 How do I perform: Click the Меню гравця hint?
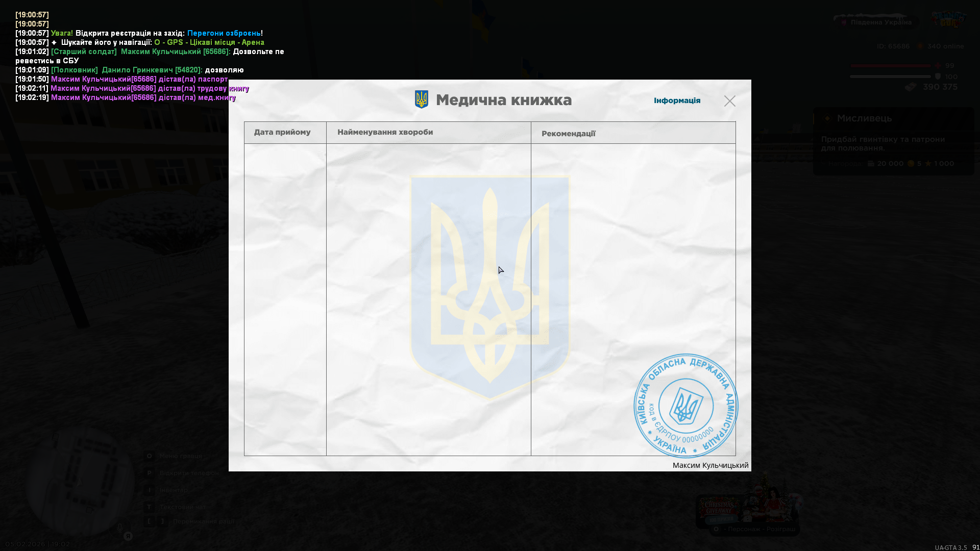[180, 456]
